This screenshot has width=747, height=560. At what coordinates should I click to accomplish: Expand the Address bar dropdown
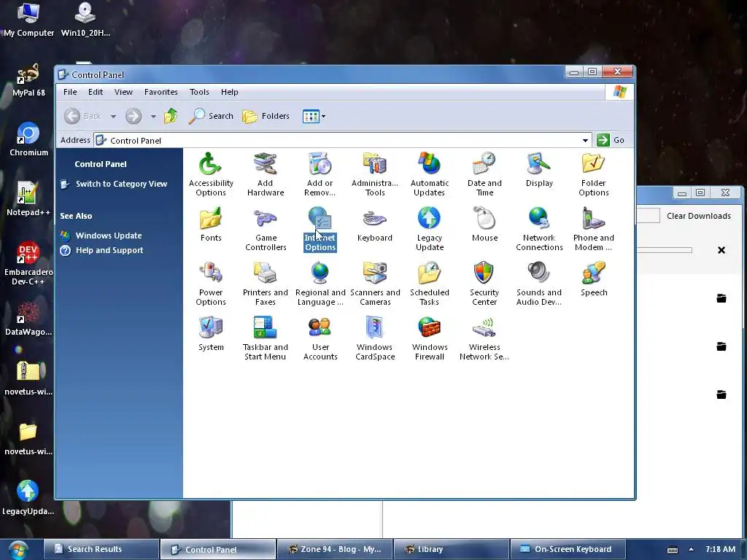[585, 141]
